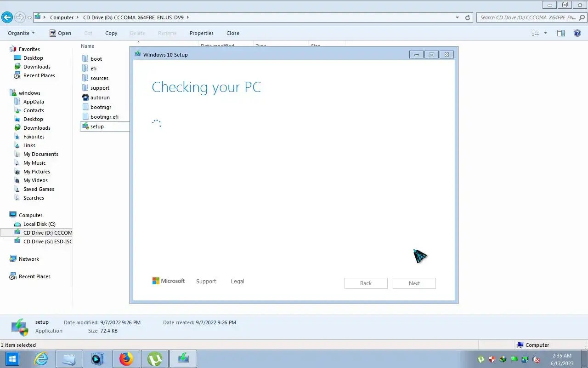Select Saved Games in navigation pane
The width and height of the screenshot is (588, 368).
coord(39,189)
